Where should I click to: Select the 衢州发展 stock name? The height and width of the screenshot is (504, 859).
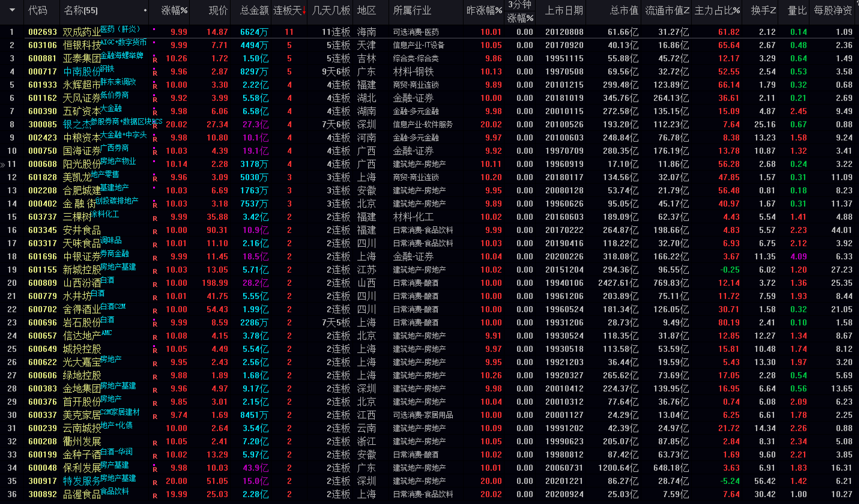click(x=82, y=442)
